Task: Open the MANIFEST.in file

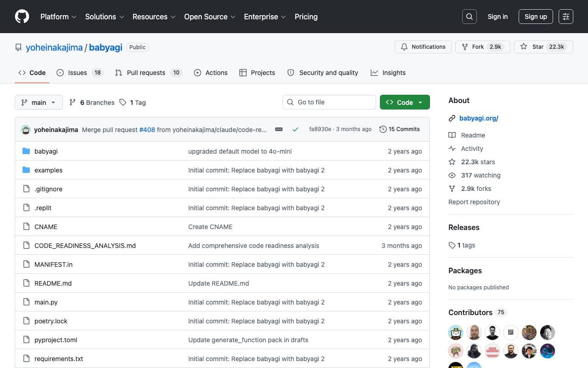Action: [53, 264]
